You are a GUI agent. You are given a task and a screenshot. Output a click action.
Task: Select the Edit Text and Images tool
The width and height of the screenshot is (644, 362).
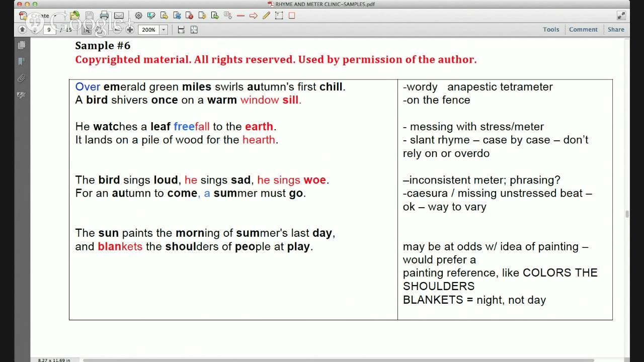[151, 16]
